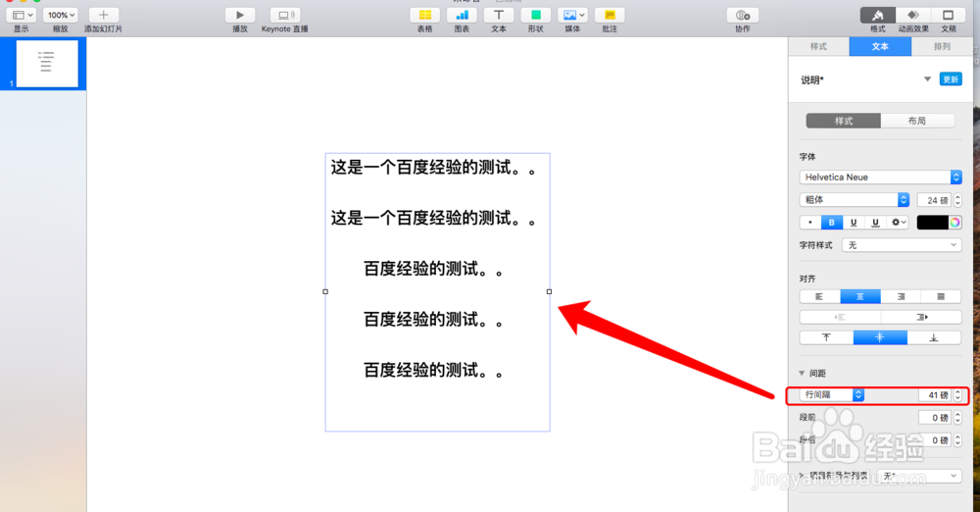Increase the text indent level
This screenshot has width=980, height=512.
click(x=921, y=318)
